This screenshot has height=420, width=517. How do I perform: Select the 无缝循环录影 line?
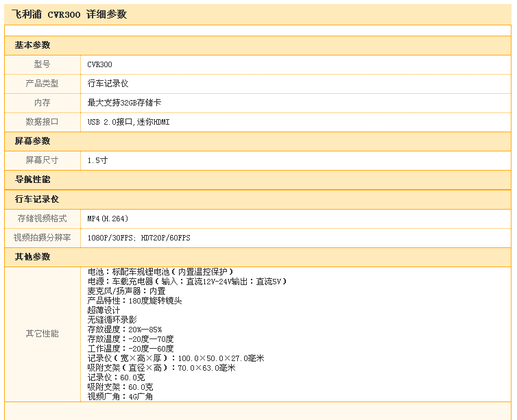coord(112,319)
